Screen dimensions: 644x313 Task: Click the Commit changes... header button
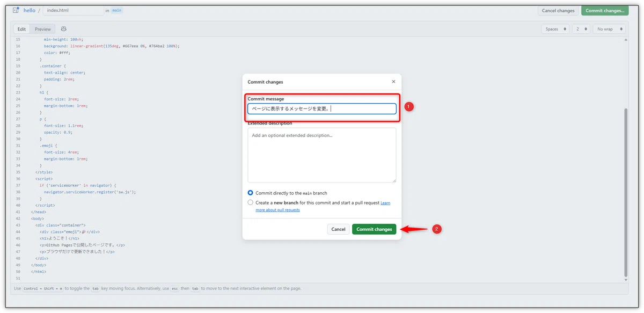pyautogui.click(x=605, y=11)
